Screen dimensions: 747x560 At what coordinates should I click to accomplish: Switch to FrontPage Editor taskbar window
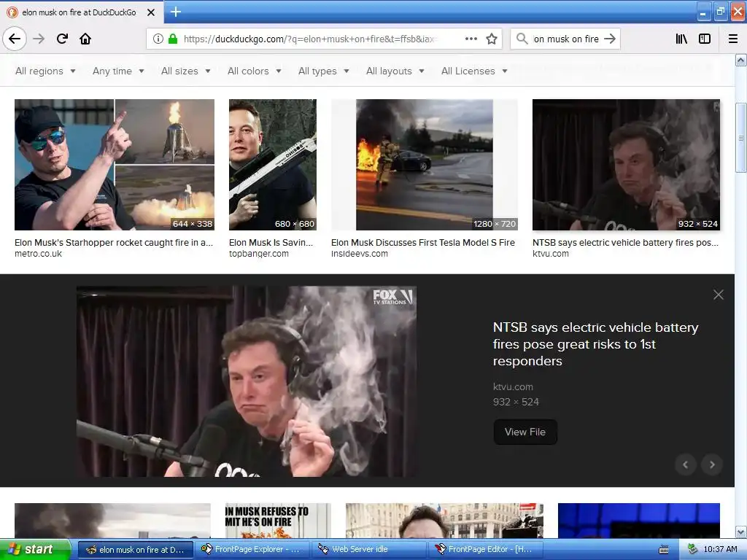click(x=485, y=550)
